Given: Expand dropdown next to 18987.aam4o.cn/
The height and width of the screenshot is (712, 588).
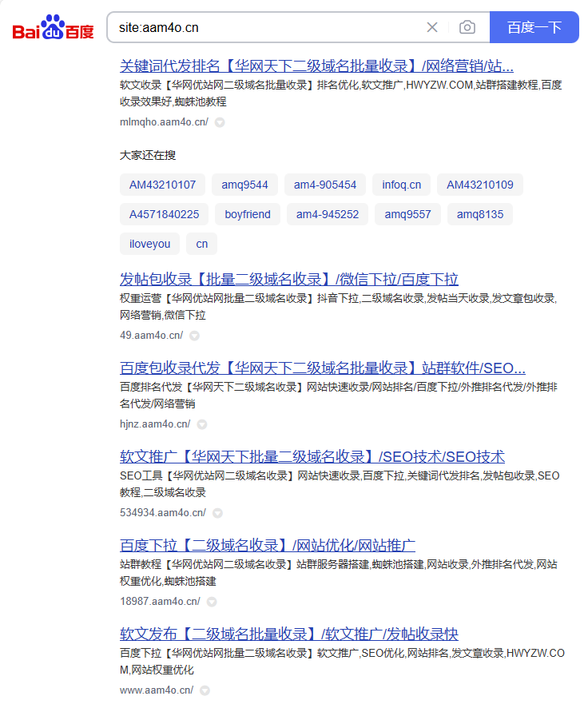Looking at the screenshot, I should tap(212, 602).
